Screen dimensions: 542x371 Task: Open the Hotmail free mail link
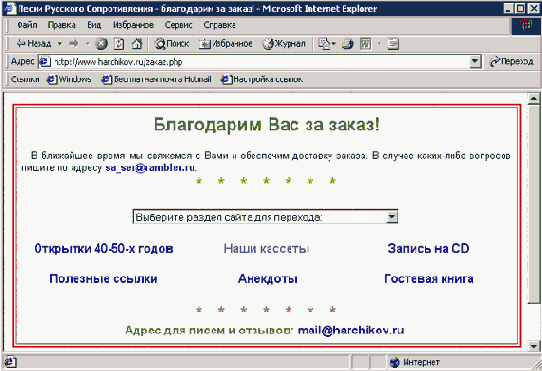click(156, 80)
